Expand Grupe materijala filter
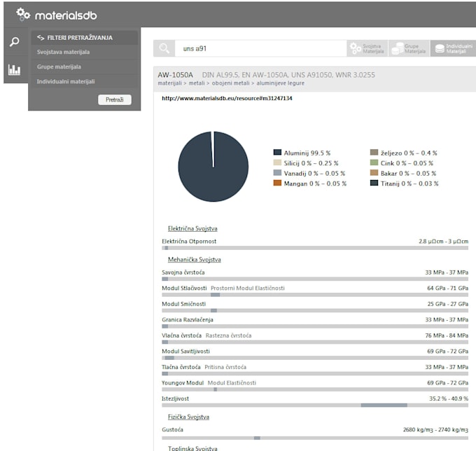 coord(59,67)
